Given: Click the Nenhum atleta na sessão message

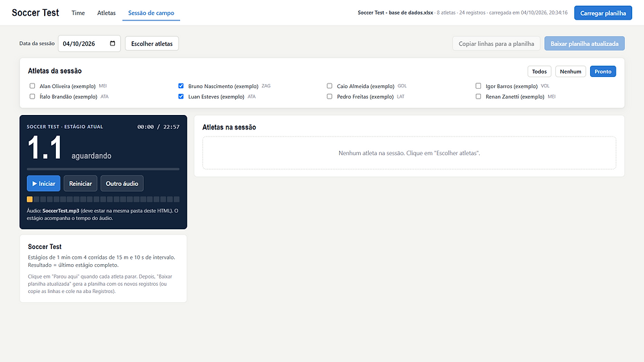Looking at the screenshot, I should pos(409,153).
